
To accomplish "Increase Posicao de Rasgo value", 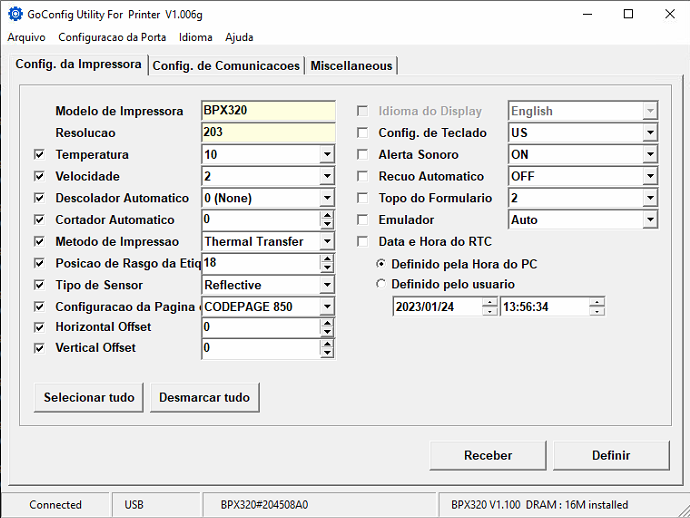I will coord(327,259).
